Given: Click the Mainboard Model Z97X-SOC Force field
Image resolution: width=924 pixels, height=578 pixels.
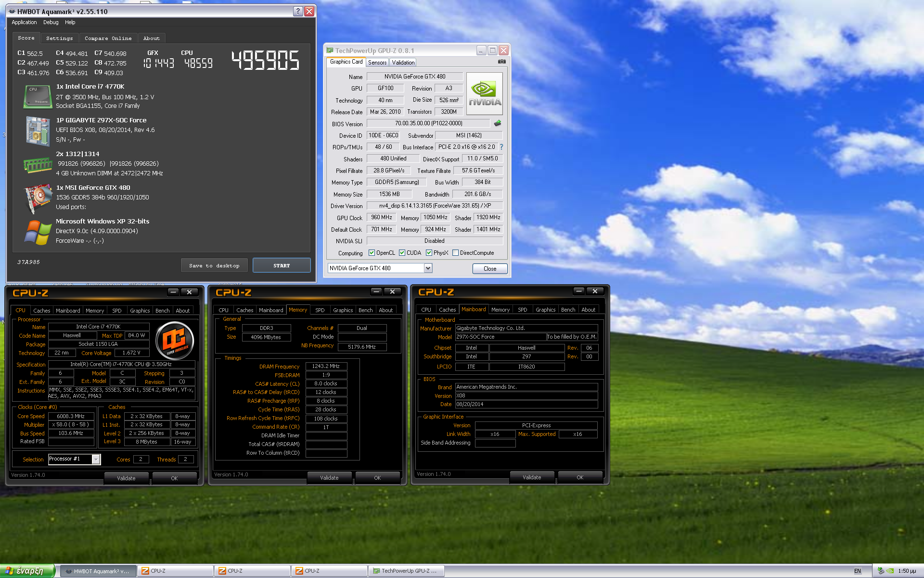Looking at the screenshot, I should 500,337.
